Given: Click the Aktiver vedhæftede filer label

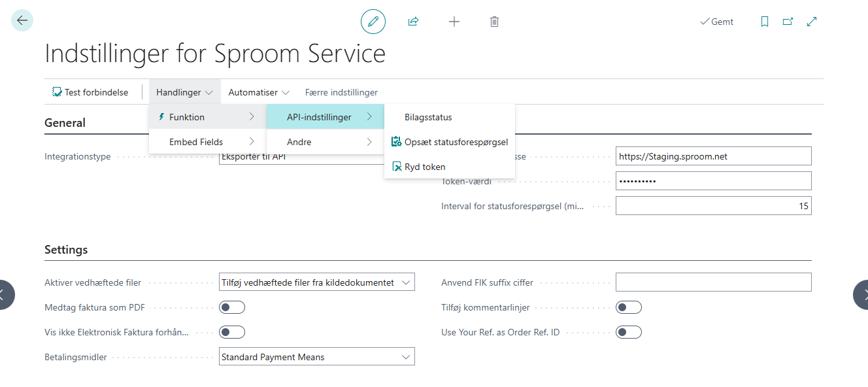Looking at the screenshot, I should [x=93, y=282].
